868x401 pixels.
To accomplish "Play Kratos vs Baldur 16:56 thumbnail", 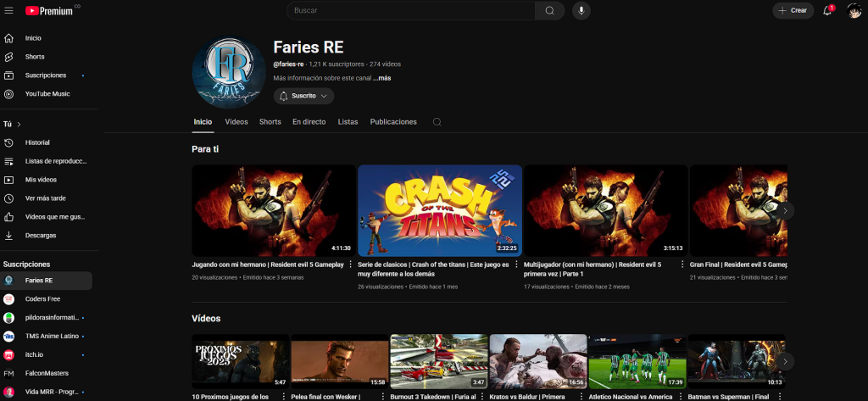I will [x=538, y=362].
